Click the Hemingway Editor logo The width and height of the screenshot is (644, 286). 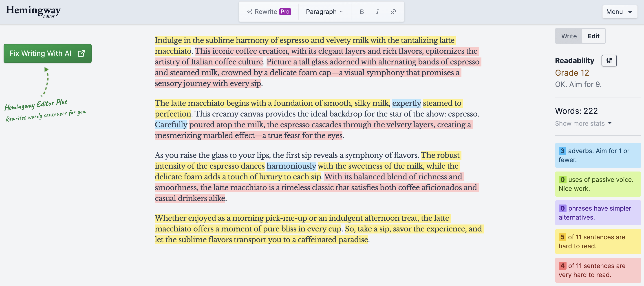pyautogui.click(x=33, y=11)
